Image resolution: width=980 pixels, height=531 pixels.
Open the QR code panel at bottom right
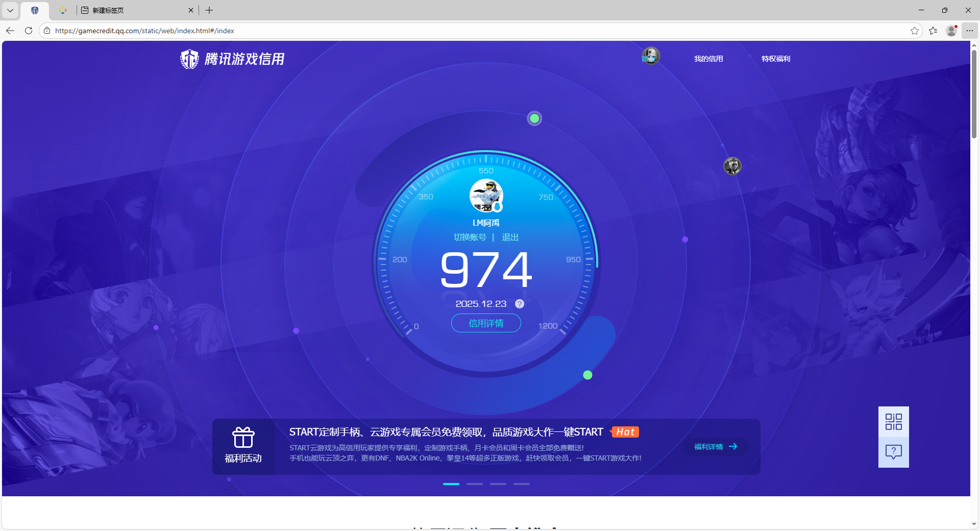[893, 422]
